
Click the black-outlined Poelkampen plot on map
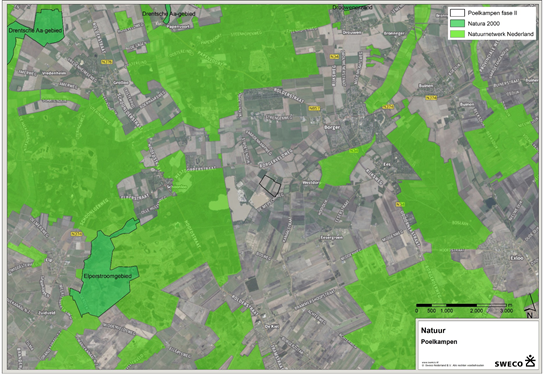(270, 186)
